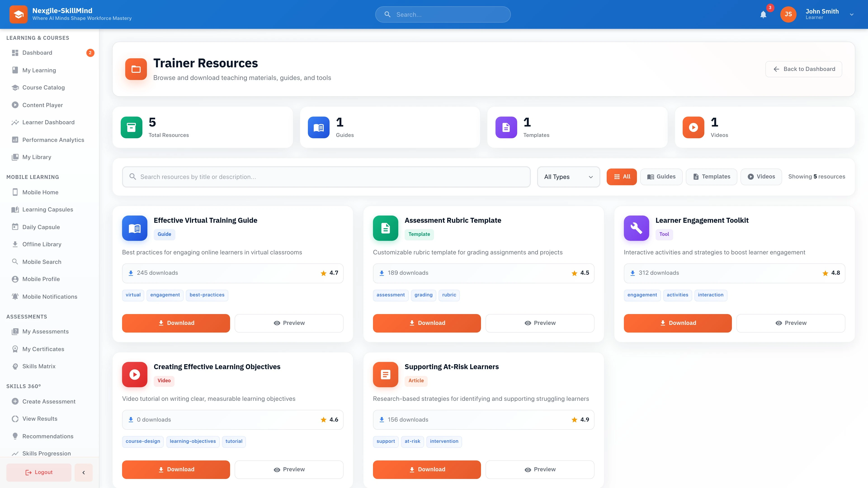Open the Performance Analytics sidebar icon
This screenshot has width=868, height=488.
coord(15,139)
